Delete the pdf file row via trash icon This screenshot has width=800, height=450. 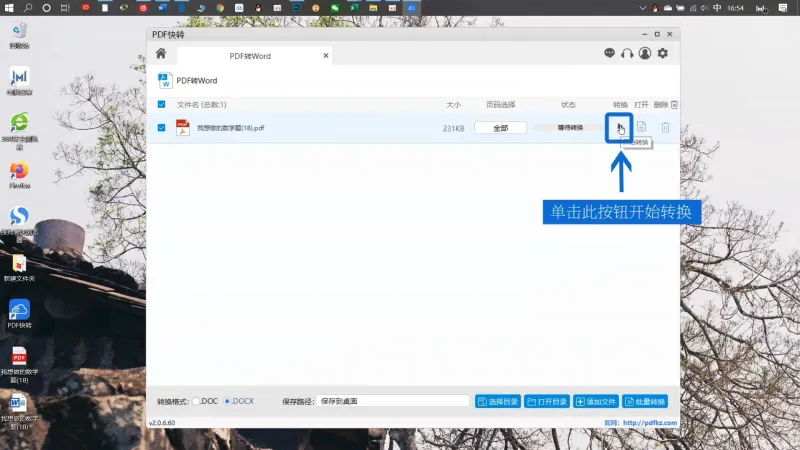coord(665,128)
